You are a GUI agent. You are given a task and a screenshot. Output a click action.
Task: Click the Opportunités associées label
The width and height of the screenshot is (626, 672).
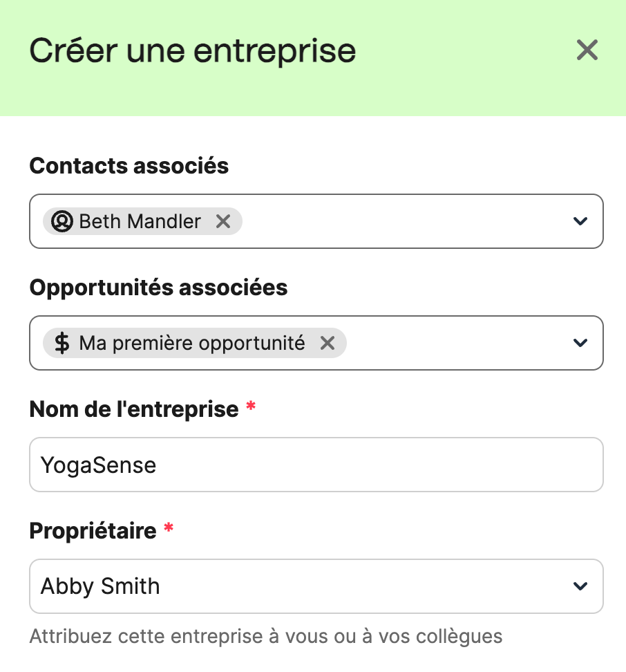click(x=158, y=288)
